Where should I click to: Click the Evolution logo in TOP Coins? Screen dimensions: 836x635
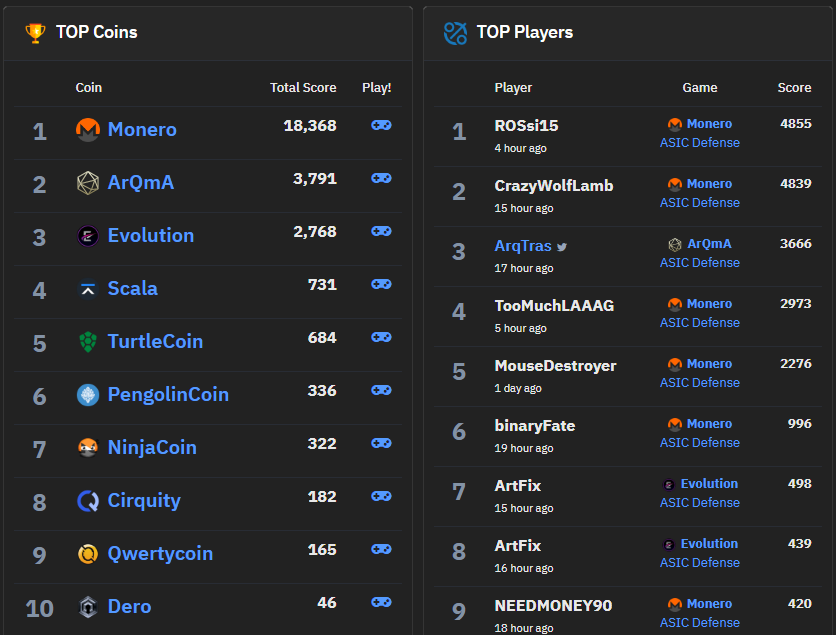click(88, 236)
